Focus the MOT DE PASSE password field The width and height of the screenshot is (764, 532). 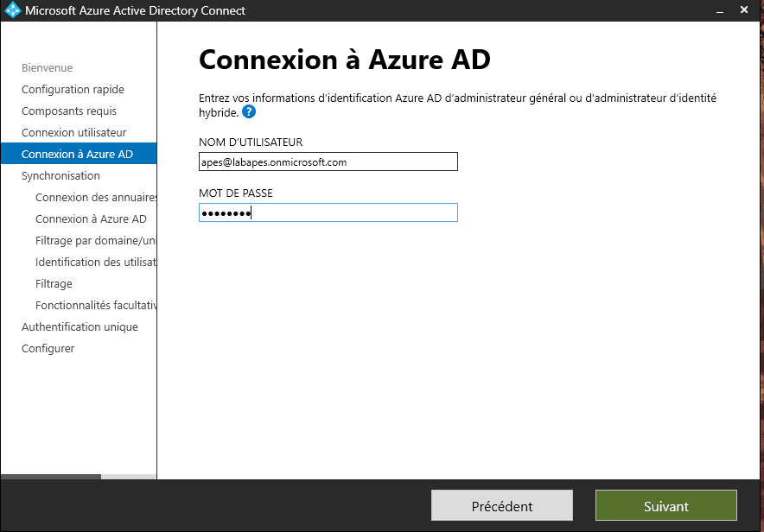(x=328, y=212)
